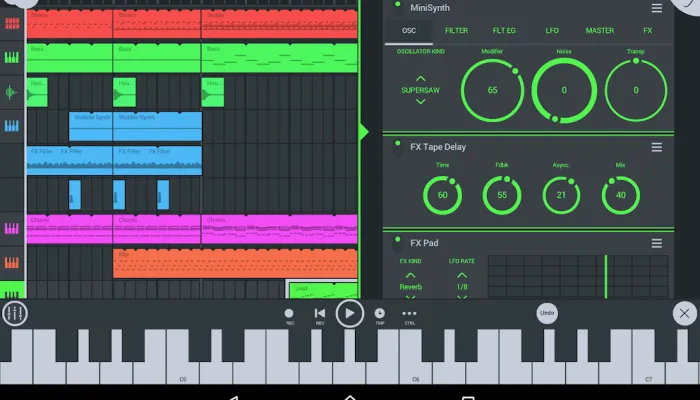Select previous oscillator kind with up chevron
This screenshot has height=400, width=700.
tap(421, 79)
